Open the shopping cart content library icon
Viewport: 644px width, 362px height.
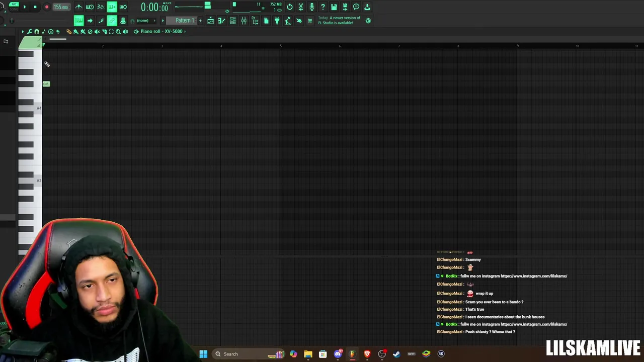click(x=310, y=21)
